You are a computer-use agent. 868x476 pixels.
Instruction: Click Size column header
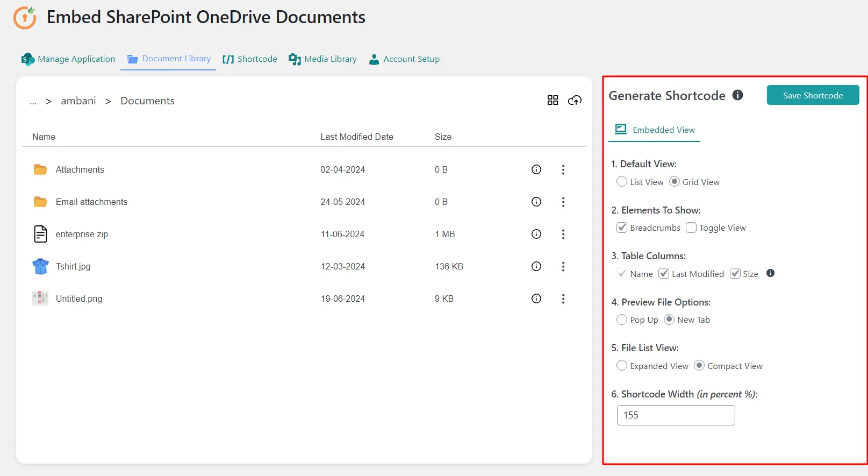pyautogui.click(x=443, y=137)
